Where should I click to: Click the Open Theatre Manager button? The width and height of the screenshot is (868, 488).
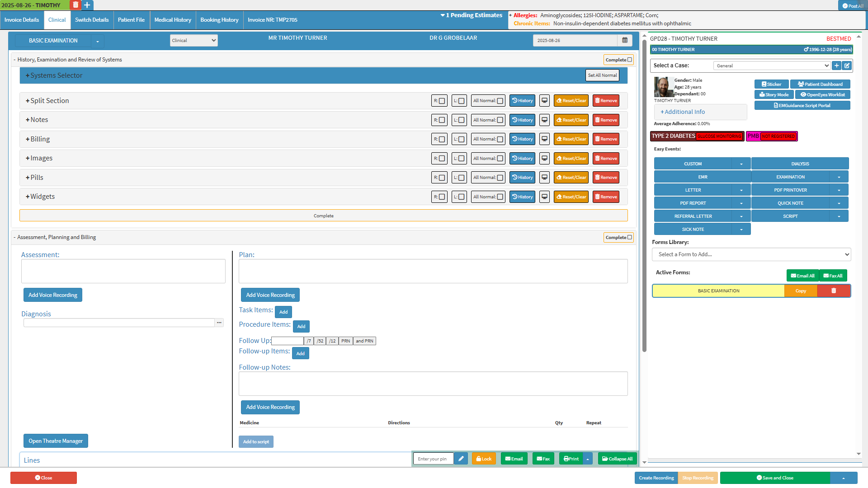tap(56, 441)
